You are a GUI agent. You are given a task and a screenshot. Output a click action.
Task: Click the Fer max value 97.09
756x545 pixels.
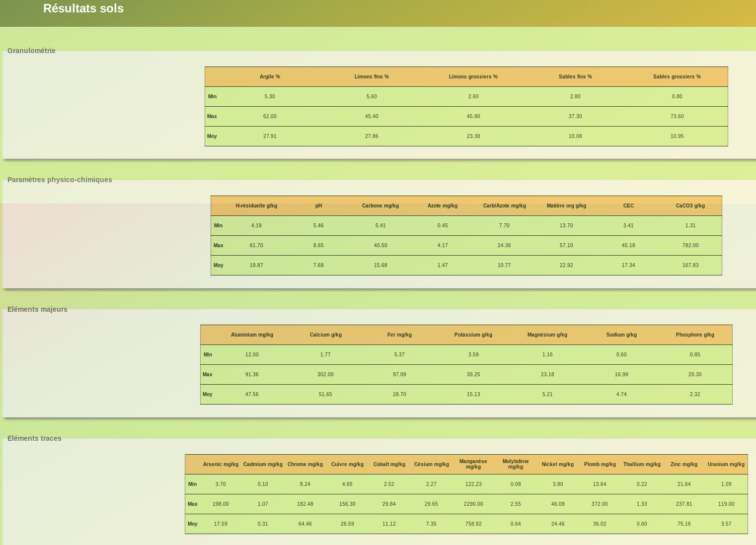tap(399, 374)
